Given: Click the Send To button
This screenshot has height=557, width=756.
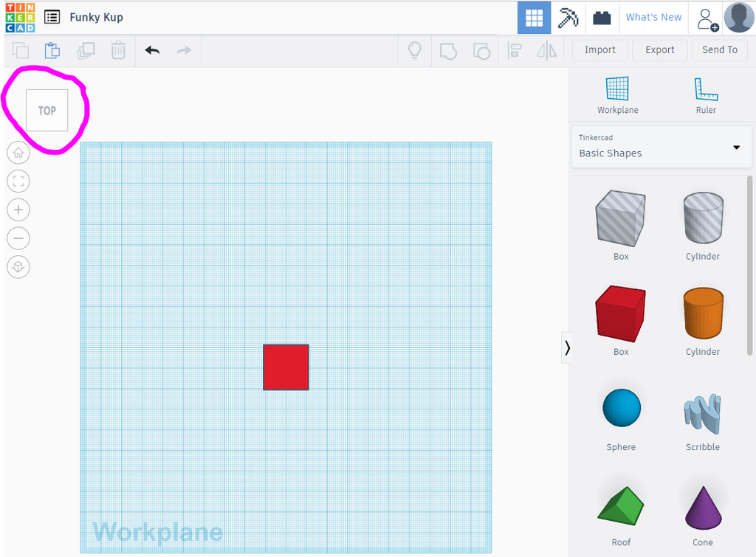Looking at the screenshot, I should point(719,50).
